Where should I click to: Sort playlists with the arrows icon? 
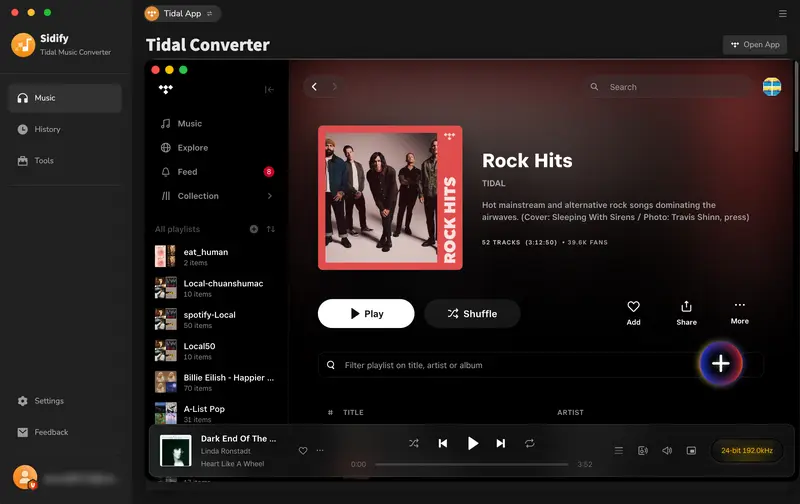(x=271, y=229)
